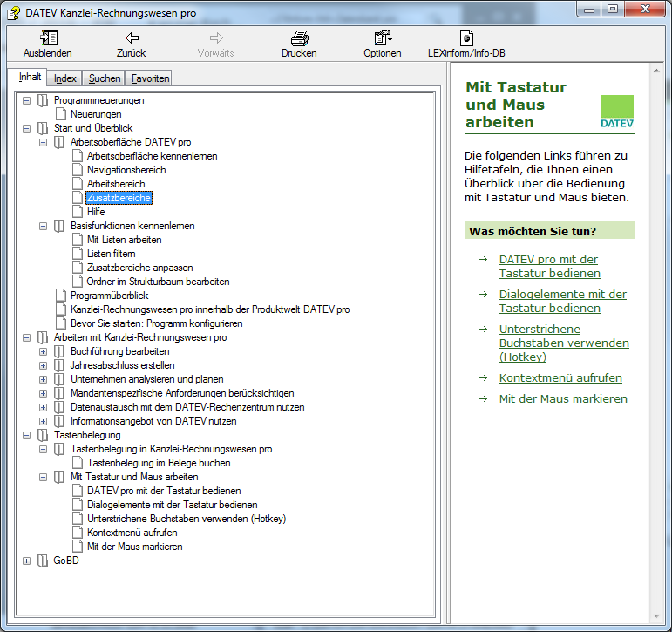Open the Favoriten tab
This screenshot has width=672, height=632.
(x=150, y=78)
